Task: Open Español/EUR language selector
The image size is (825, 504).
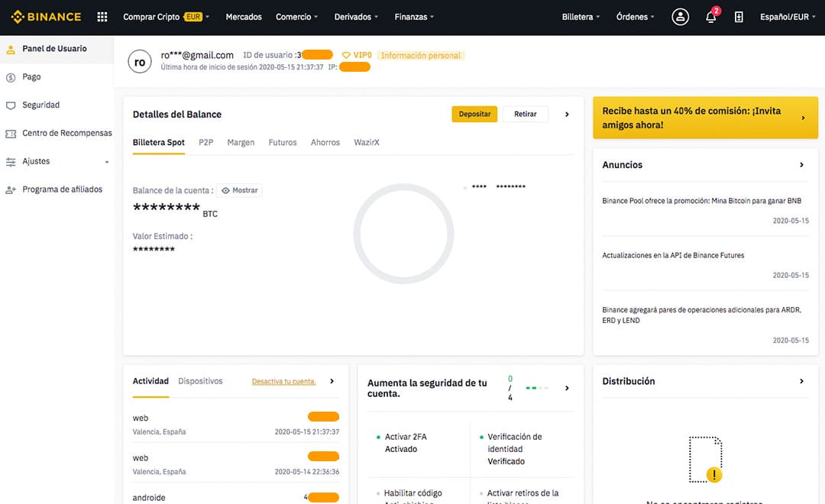Action: pos(788,17)
